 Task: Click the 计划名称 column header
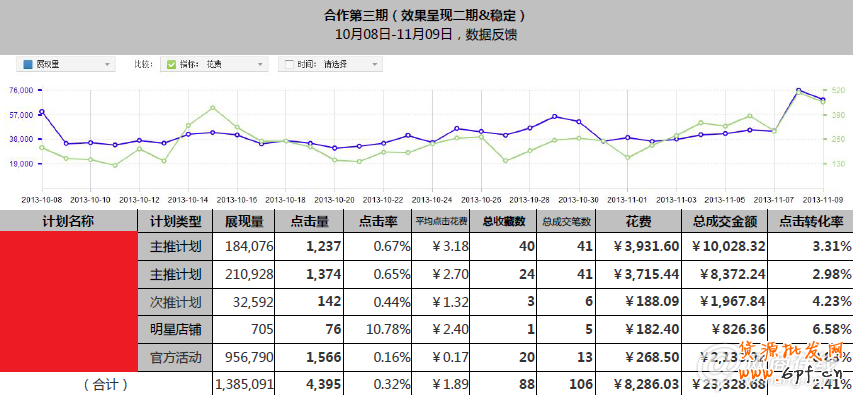click(68, 221)
